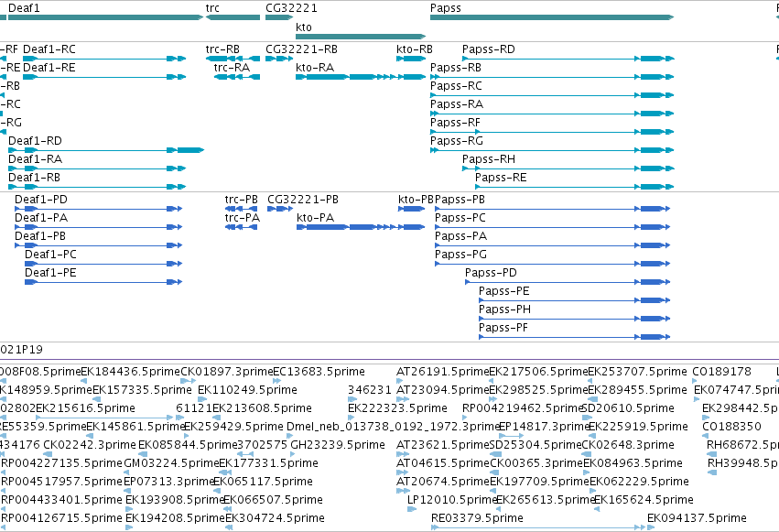Click transcript trc-RA label
Image resolution: width=779 pixels, height=532 pixels.
click(232, 68)
